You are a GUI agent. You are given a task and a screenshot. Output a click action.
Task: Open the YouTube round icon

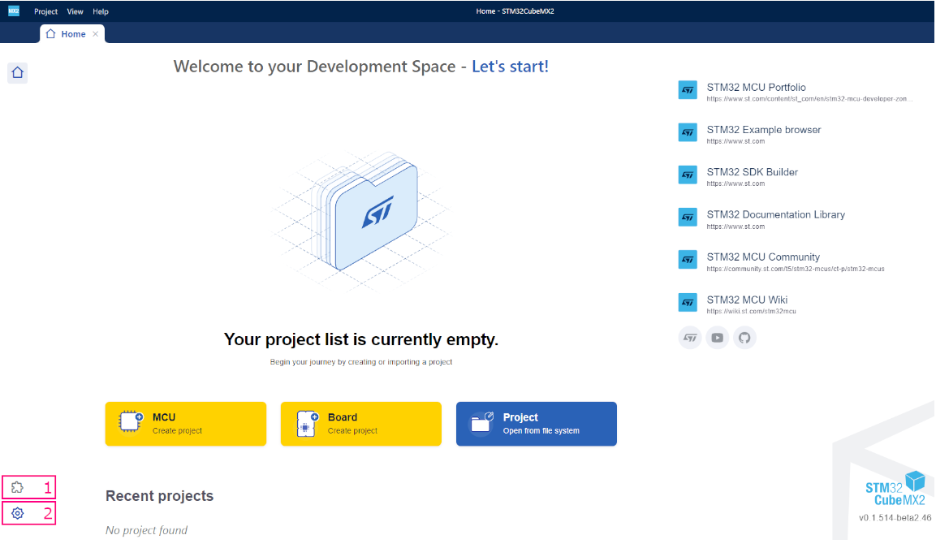[717, 338]
